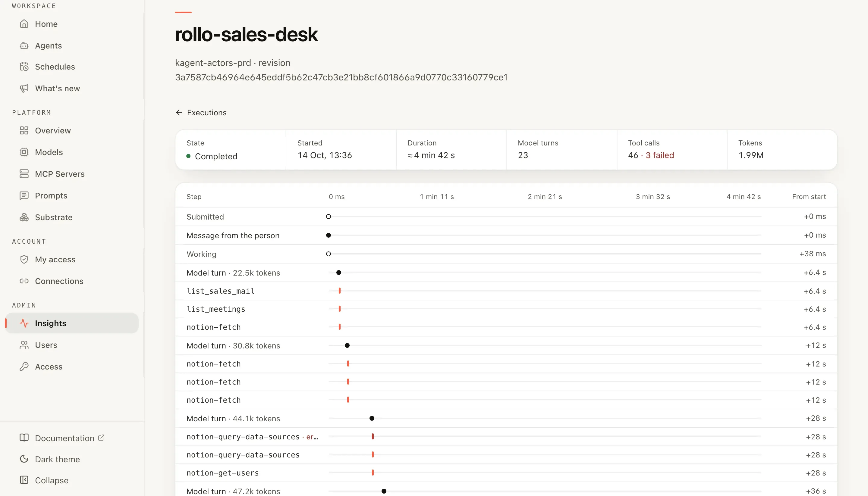The image size is (868, 496).
Task: Click the What's new megaphone icon
Action: [24, 89]
